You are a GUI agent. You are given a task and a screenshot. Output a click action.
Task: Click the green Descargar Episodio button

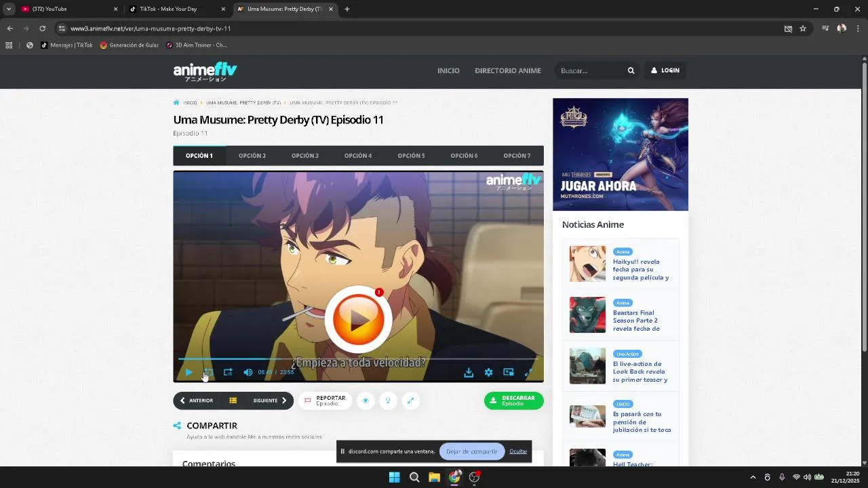[x=513, y=401]
